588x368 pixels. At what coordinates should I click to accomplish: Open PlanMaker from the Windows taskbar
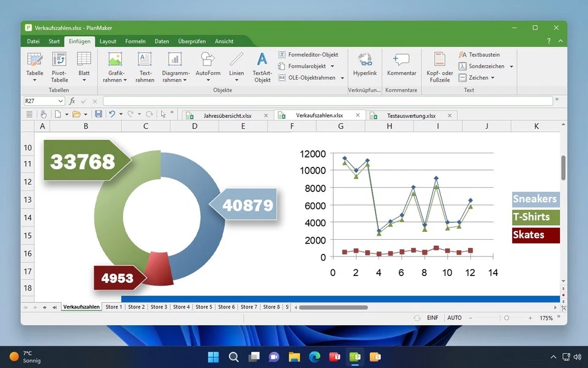pyautogui.click(x=355, y=356)
